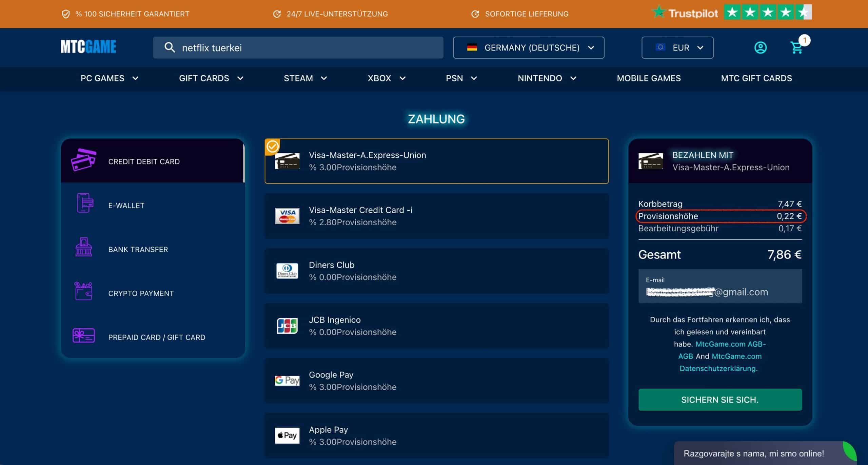Select Apple Pay payment option
This screenshot has height=465, width=868.
(436, 436)
